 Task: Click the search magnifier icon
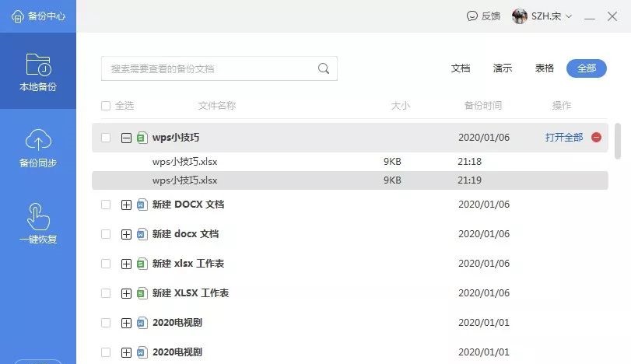324,68
